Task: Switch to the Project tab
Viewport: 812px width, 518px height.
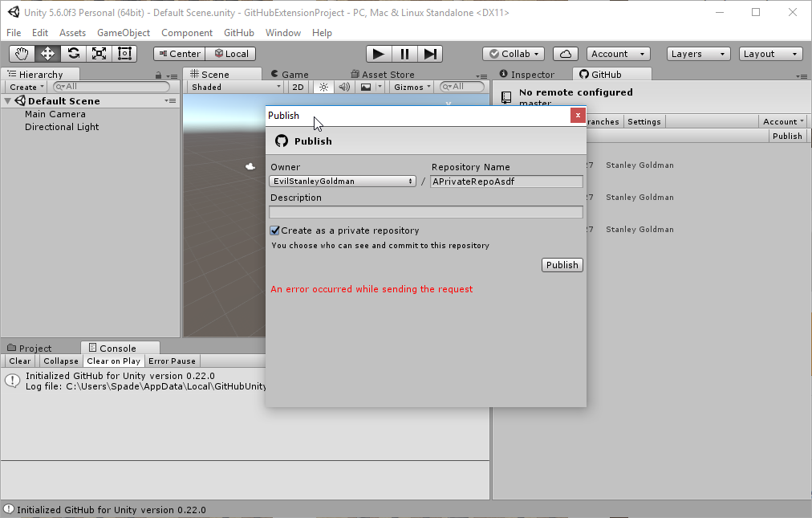Action: point(30,348)
